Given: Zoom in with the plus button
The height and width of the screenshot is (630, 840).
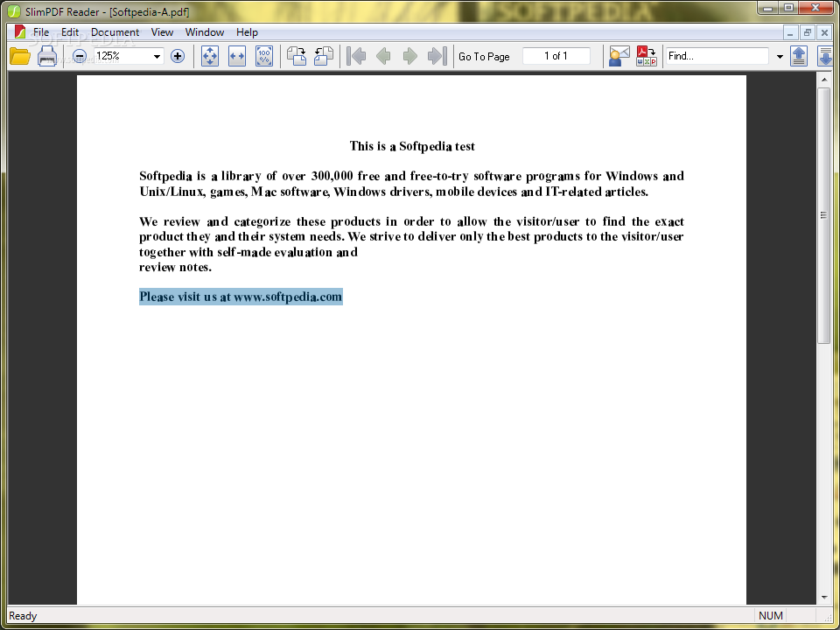Looking at the screenshot, I should pos(178,56).
